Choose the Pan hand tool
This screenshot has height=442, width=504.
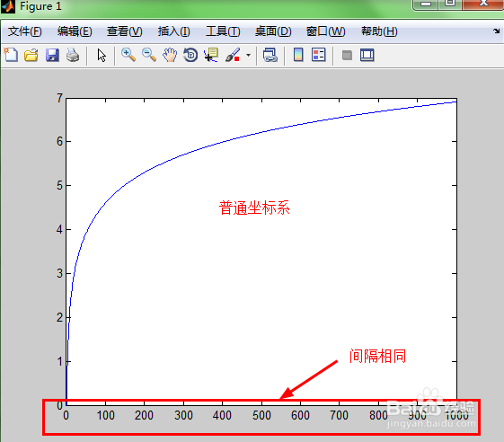click(x=170, y=55)
